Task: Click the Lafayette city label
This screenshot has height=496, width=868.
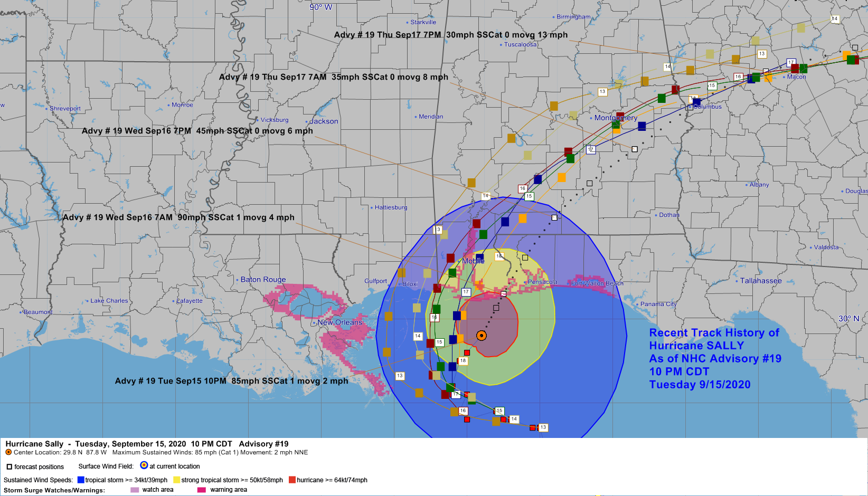Action: coord(190,301)
